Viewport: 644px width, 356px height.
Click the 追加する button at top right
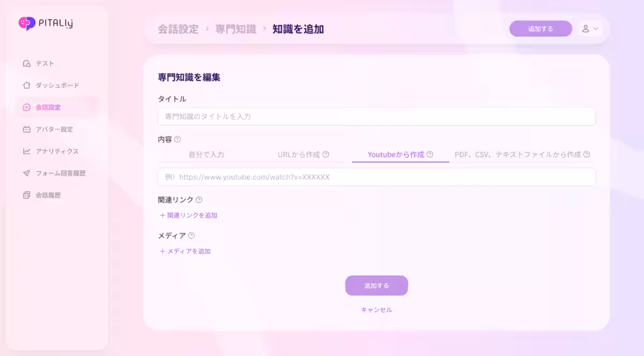[x=540, y=28]
